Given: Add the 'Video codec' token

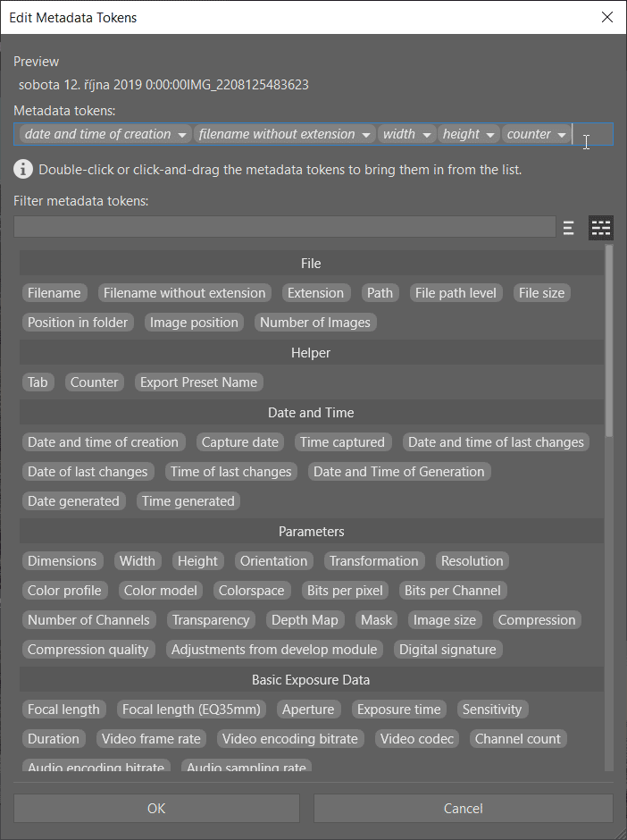Looking at the screenshot, I should [416, 738].
